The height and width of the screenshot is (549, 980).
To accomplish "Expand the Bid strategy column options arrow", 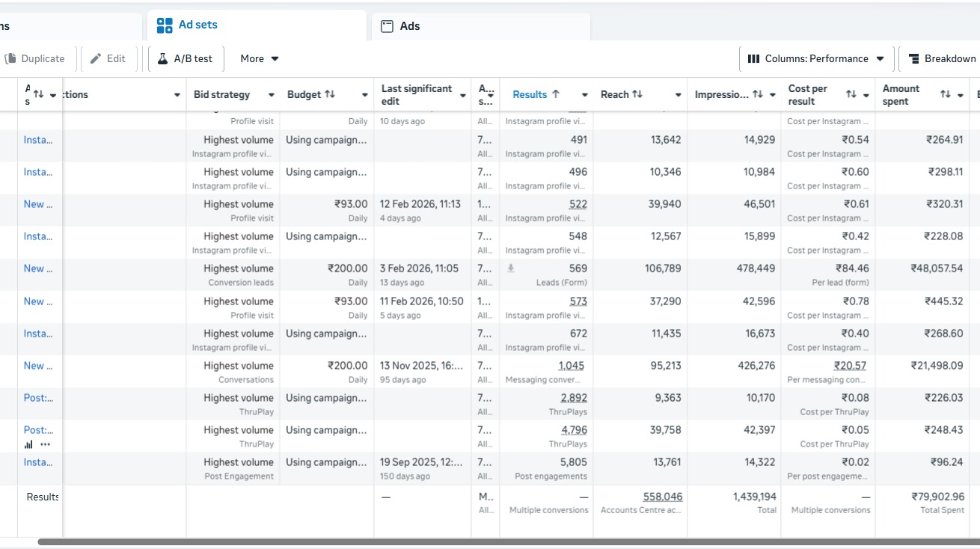I will coord(272,95).
